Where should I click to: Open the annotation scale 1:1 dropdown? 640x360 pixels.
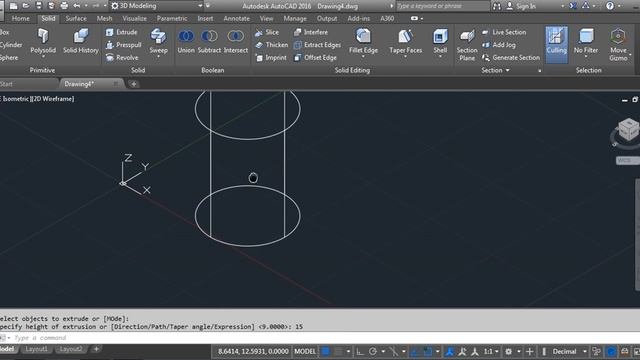(x=491, y=351)
